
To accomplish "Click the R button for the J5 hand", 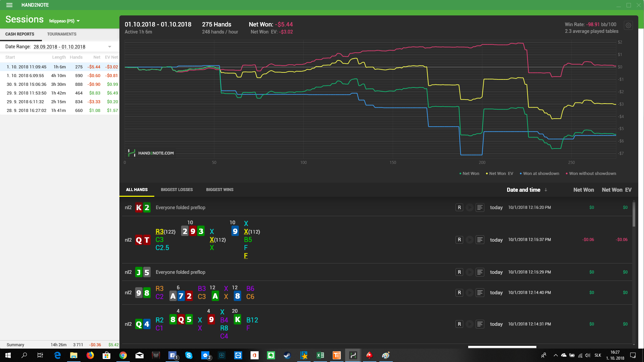I will point(459,272).
